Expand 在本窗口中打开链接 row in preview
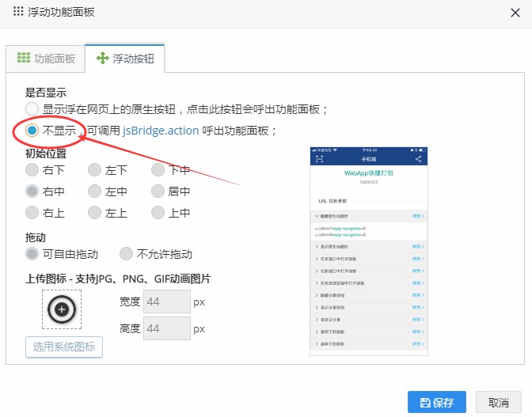This screenshot has height=417, width=532. (369, 259)
